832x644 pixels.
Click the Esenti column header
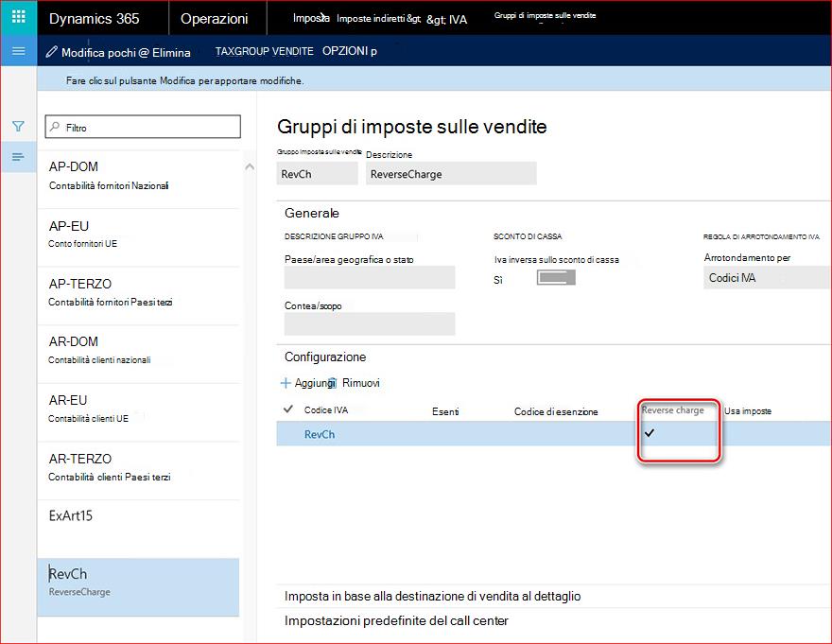445,411
